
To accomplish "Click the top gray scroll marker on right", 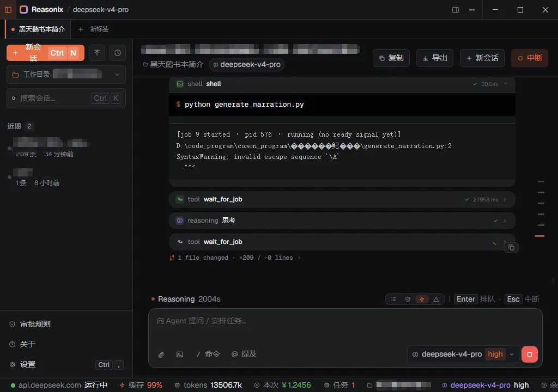I will coord(541,181).
